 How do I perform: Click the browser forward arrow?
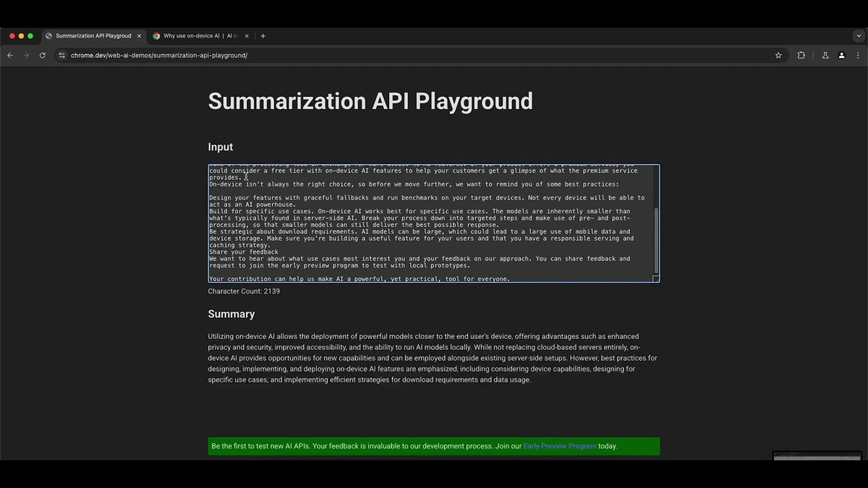[26, 55]
